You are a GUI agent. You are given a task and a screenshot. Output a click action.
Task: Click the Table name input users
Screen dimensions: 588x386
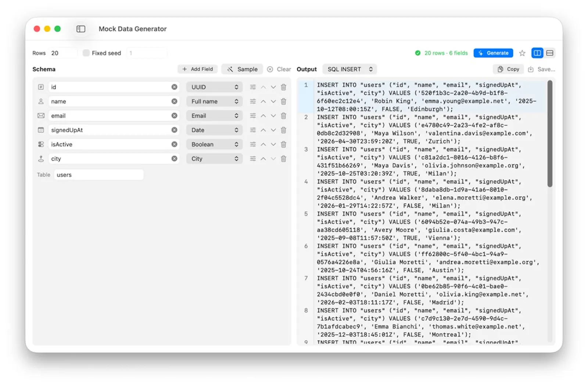click(98, 175)
